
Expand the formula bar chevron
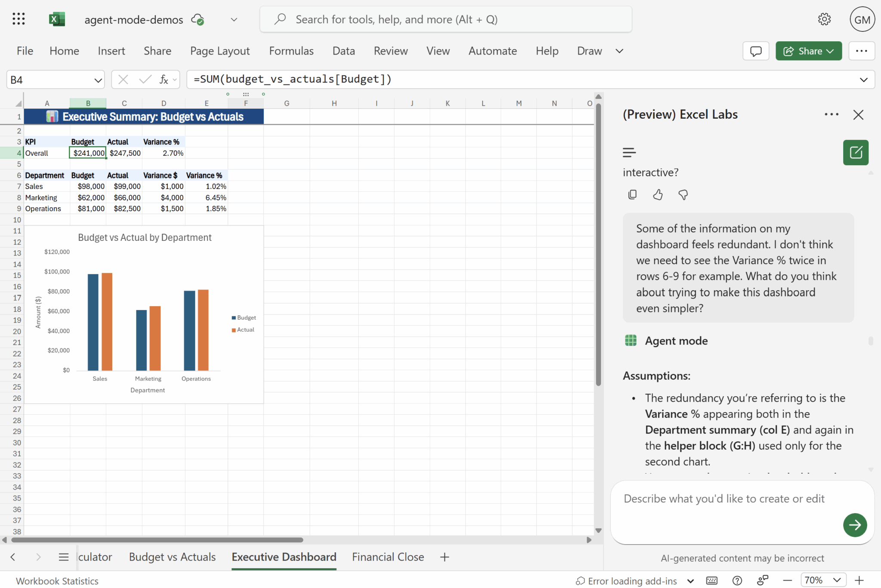coord(863,80)
